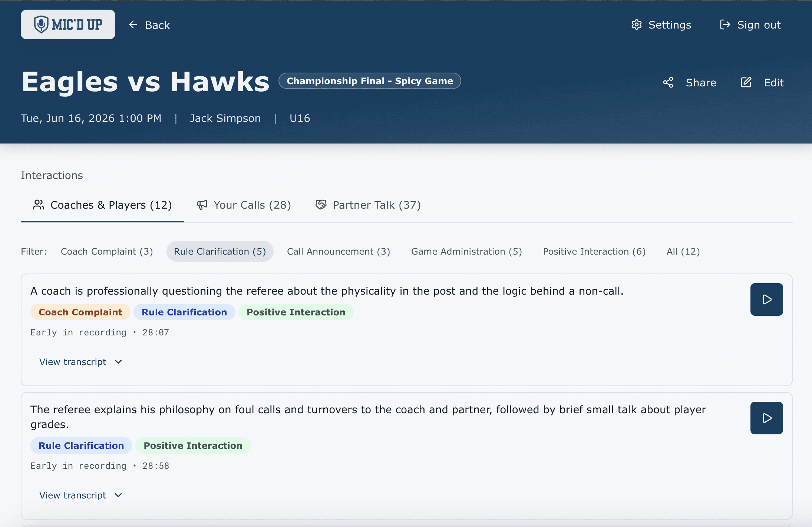Viewport: 812px width, 527px height.
Task: Click the Sign out icon
Action: [x=725, y=25]
